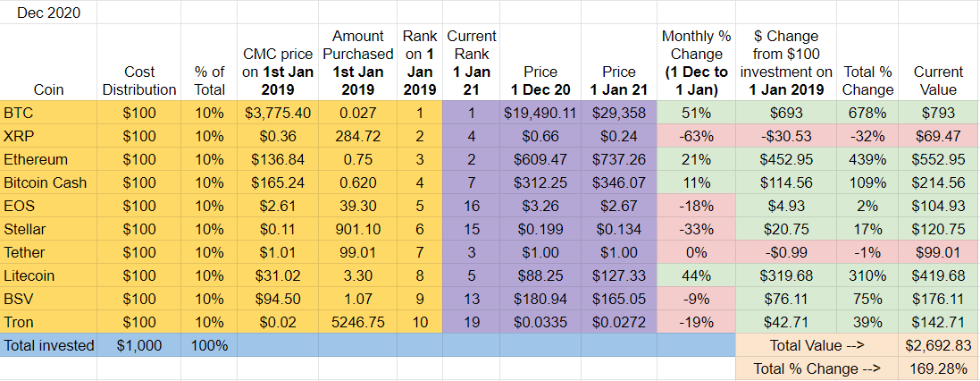
Task: Select the 100% total percentage cell
Action: 209,346
